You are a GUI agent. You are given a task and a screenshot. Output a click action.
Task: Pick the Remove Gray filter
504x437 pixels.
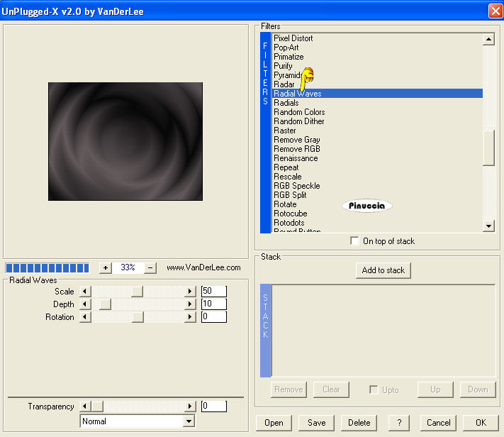click(x=296, y=140)
